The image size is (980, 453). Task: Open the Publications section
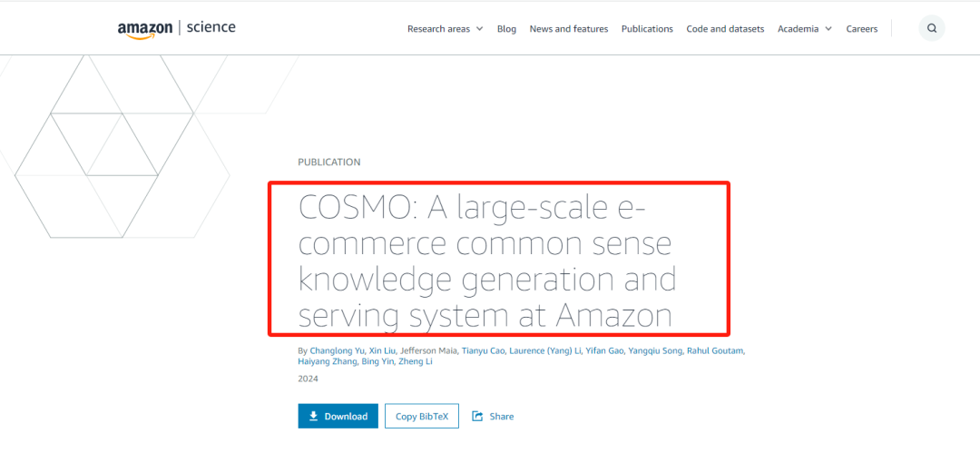tap(647, 29)
